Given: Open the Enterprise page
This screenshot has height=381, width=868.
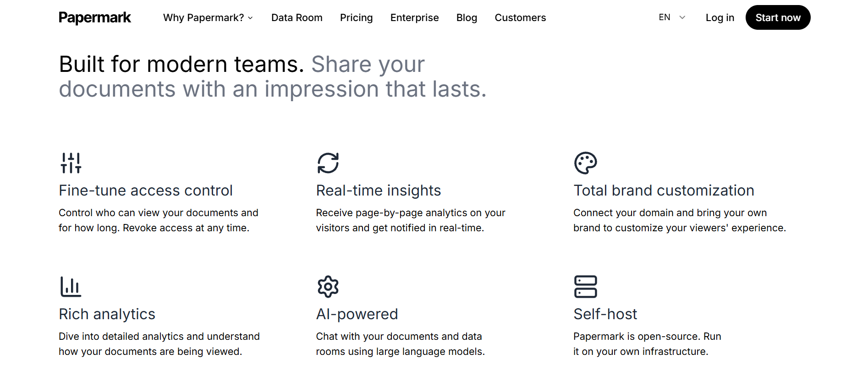Looking at the screenshot, I should tap(414, 17).
